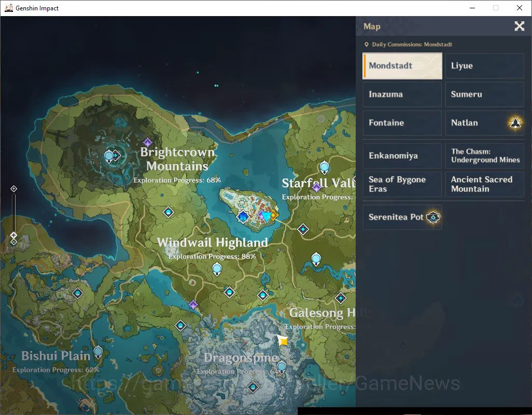Zoom in with the map zoom plus icon
The width and height of the screenshot is (532, 415).
pyautogui.click(x=13, y=189)
